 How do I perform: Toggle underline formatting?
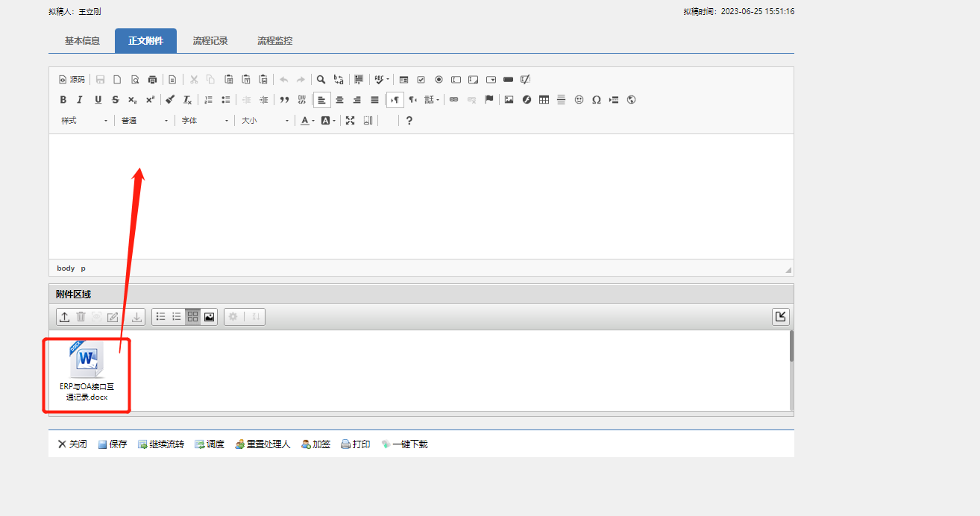pyautogui.click(x=98, y=99)
